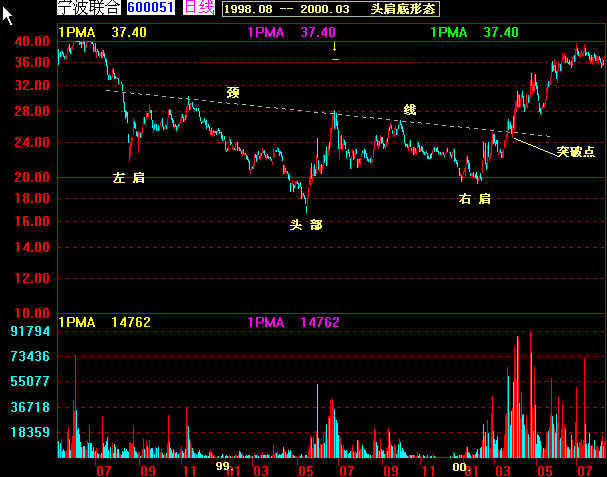Click the yellow 1PMA 14762 volume indicator
This screenshot has width=607, height=477.
click(x=105, y=322)
